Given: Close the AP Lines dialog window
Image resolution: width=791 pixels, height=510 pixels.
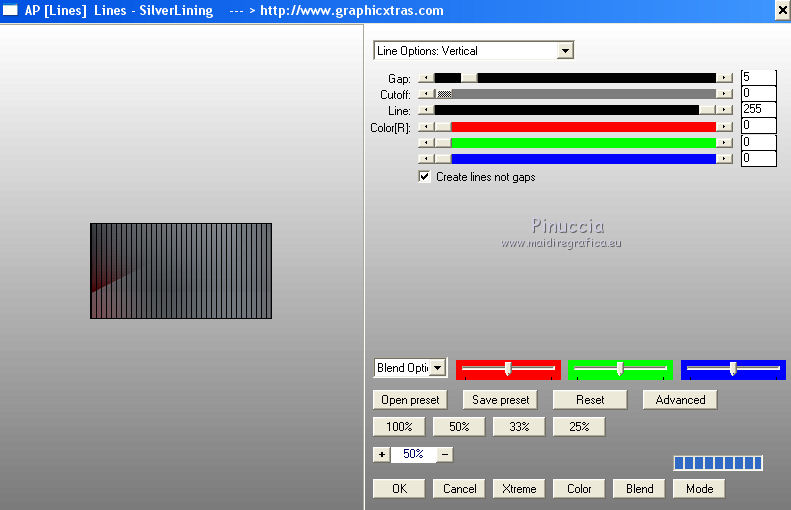Looking at the screenshot, I should [782, 11].
